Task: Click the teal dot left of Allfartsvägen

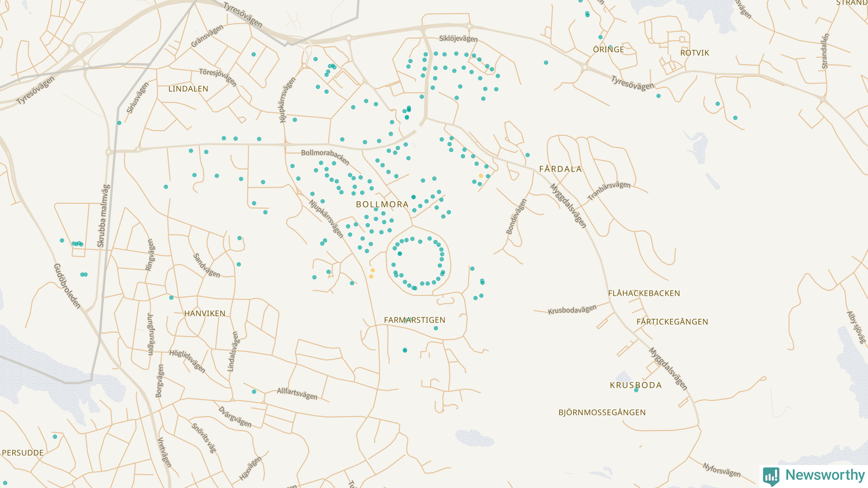Action: [x=254, y=392]
